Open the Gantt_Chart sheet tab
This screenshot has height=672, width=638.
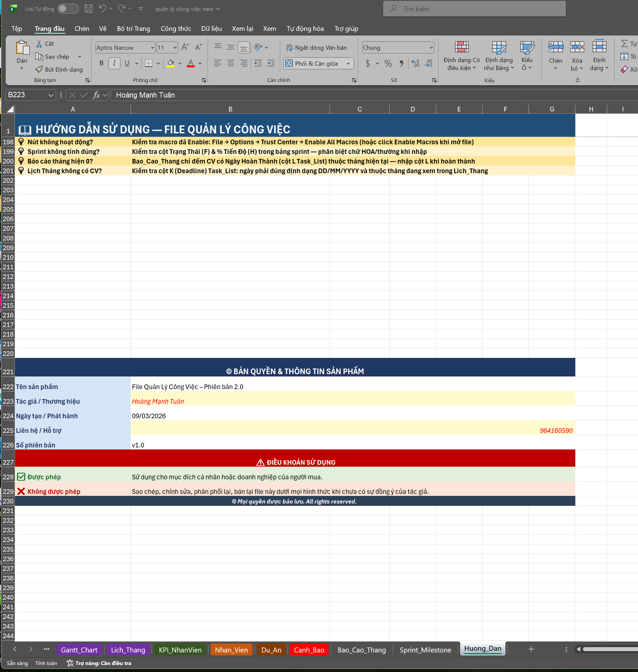tap(79, 650)
